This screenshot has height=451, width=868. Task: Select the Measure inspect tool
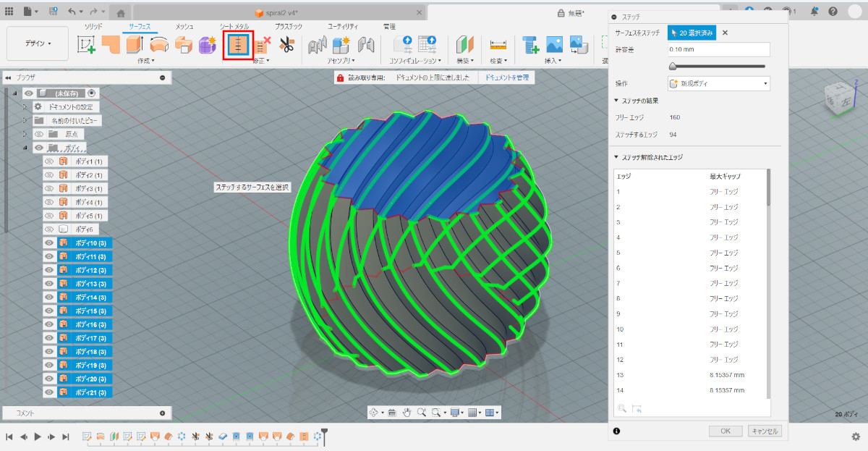coord(498,45)
